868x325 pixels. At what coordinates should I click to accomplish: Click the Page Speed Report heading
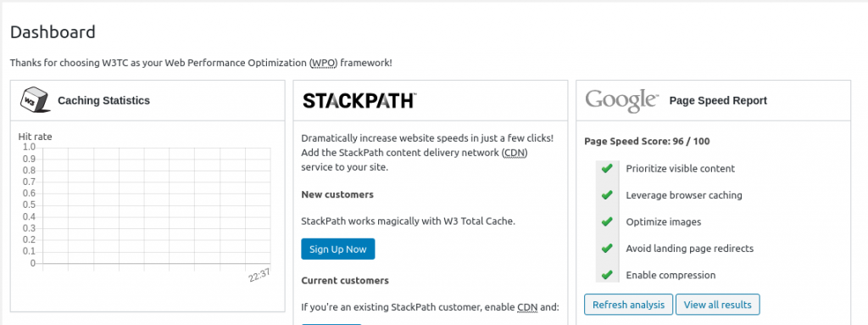(x=718, y=100)
